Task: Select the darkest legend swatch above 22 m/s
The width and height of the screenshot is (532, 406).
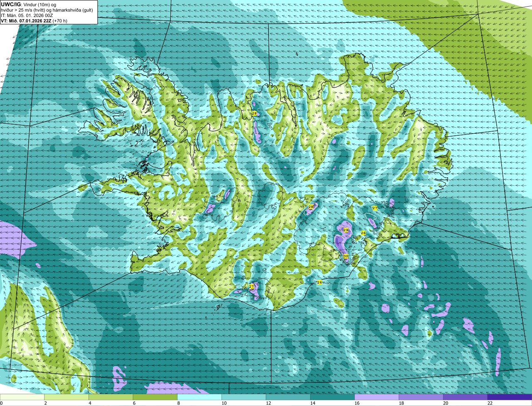Action: pyautogui.click(x=510, y=397)
